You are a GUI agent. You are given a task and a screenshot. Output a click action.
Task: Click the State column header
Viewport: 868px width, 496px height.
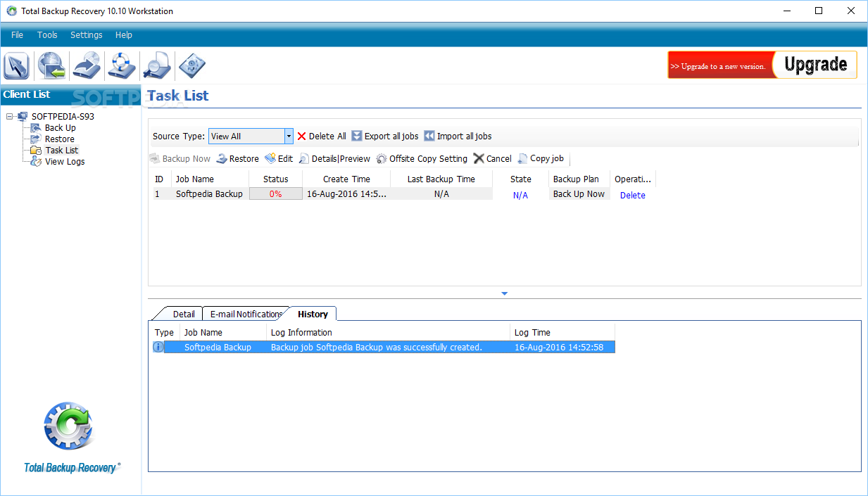coord(521,179)
